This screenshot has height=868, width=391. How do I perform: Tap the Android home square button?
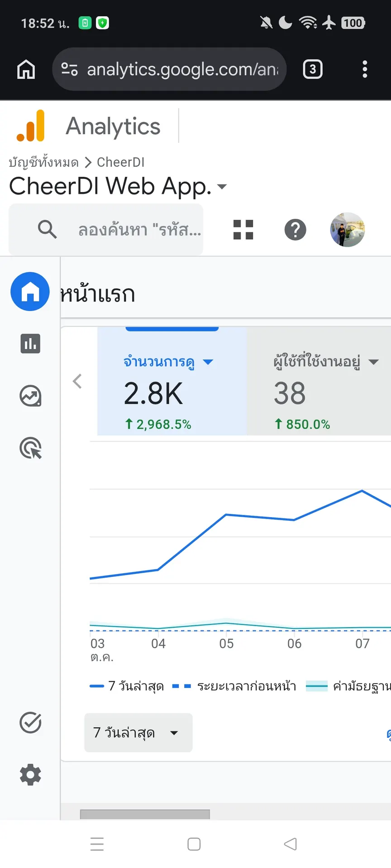(194, 844)
